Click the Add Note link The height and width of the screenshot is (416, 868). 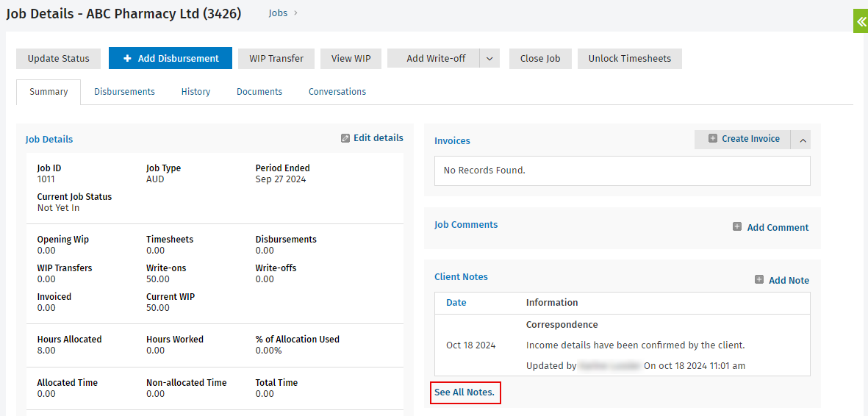pyautogui.click(x=789, y=280)
